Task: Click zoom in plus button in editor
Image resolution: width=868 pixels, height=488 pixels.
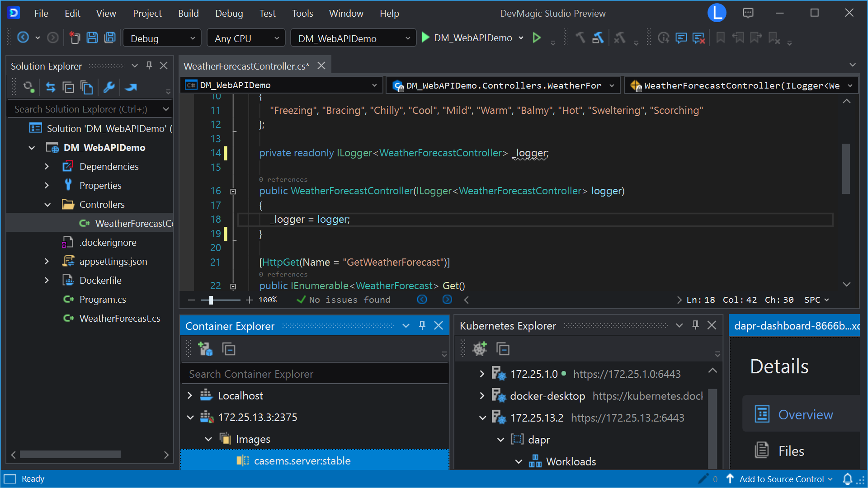Action: (250, 300)
